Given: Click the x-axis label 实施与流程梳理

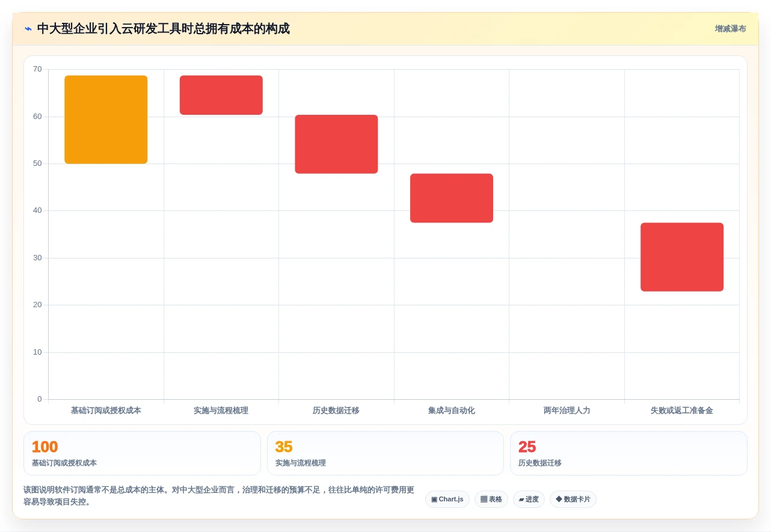Looking at the screenshot, I should coord(221,411).
